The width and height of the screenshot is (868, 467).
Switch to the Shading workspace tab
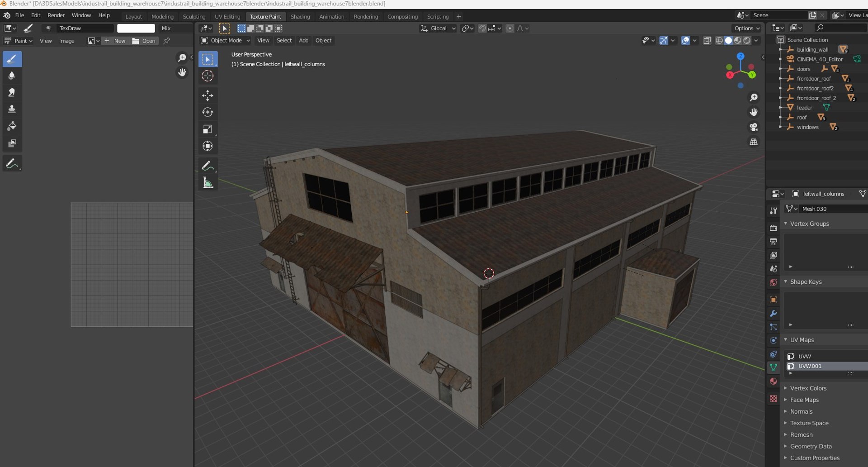pyautogui.click(x=300, y=16)
